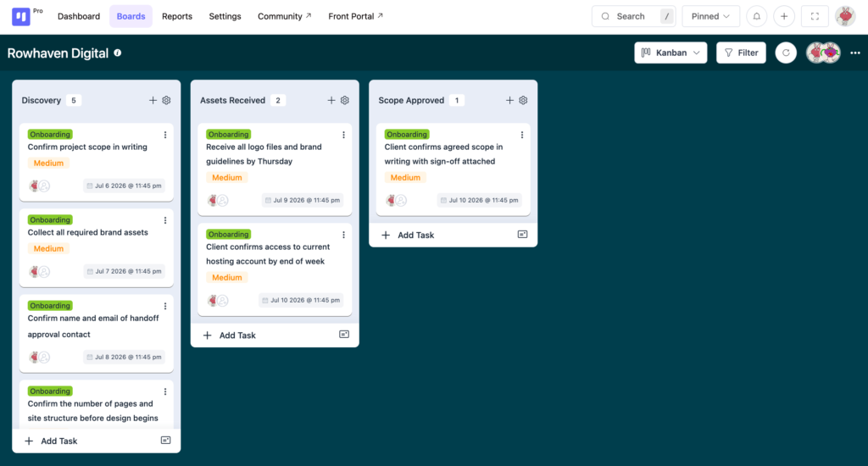
Task: Click the Rowhaven Digital board title
Action: coord(58,53)
